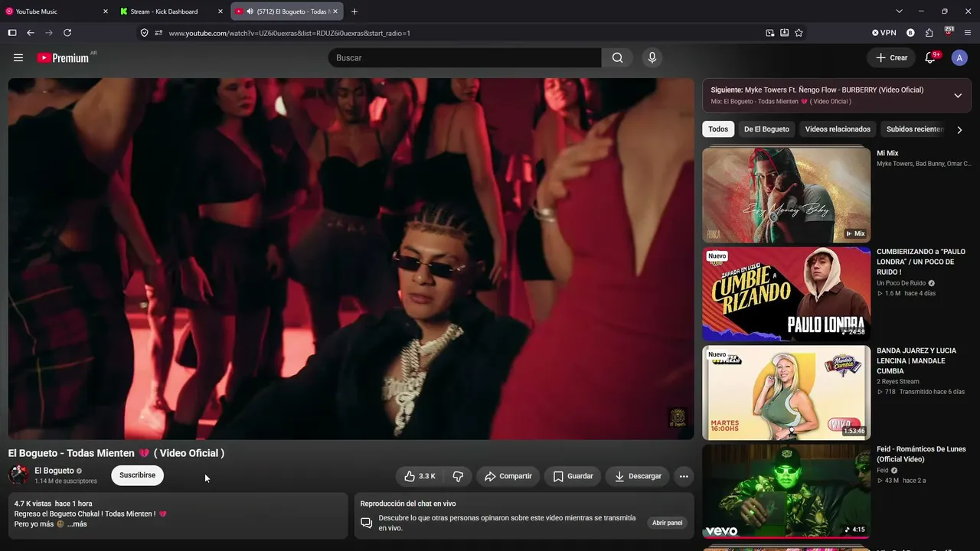
Task: Open the Cumbierizando Paulo Londra video thumbnail
Action: coord(786,294)
